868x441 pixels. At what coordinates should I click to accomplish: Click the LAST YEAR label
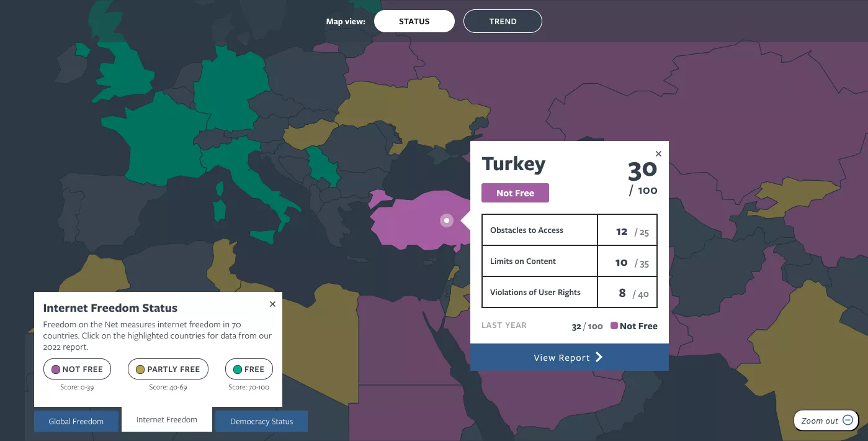[504, 325]
